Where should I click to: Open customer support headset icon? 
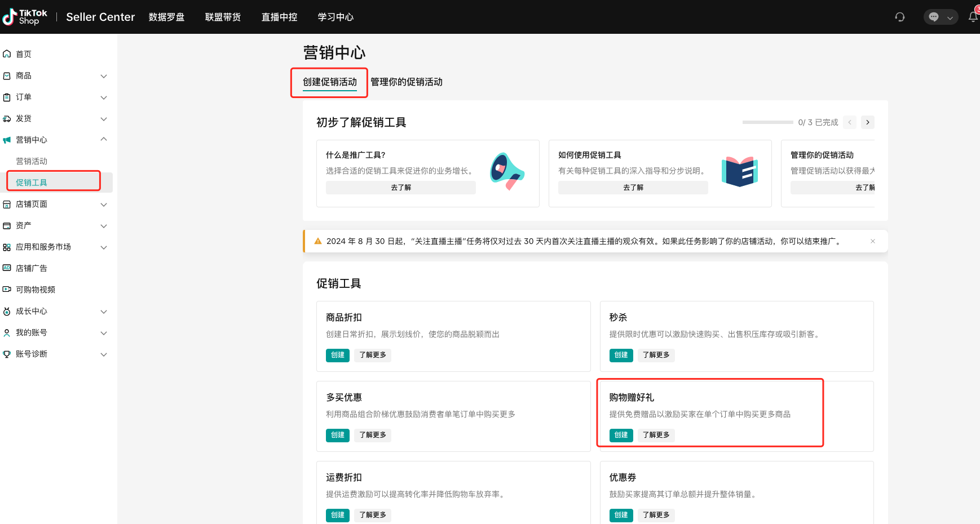click(x=899, y=17)
